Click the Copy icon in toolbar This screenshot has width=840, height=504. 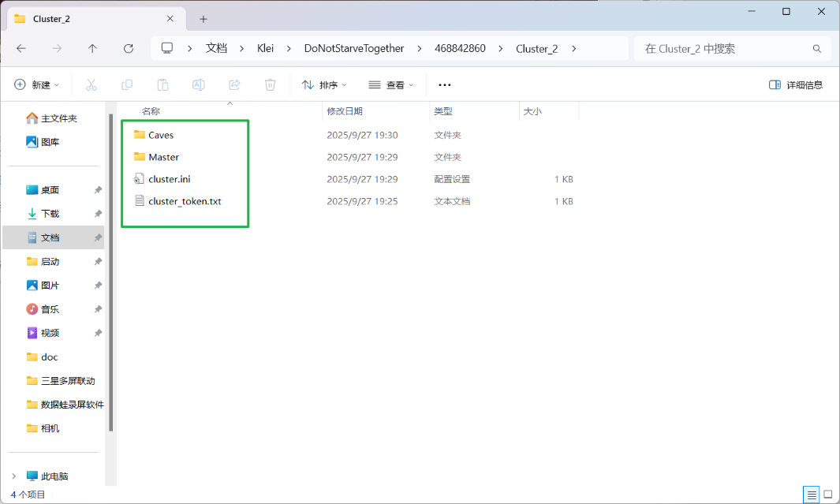(127, 84)
